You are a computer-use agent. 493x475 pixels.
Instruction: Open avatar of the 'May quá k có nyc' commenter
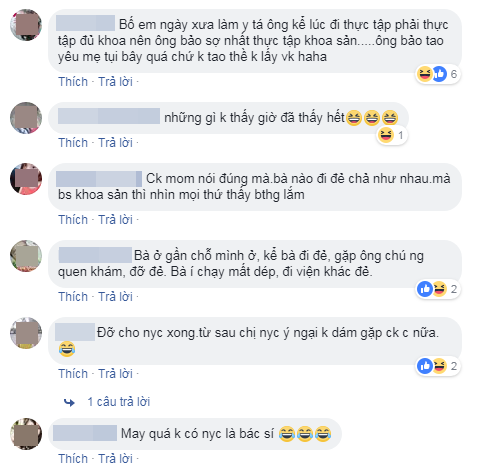pos(26,434)
